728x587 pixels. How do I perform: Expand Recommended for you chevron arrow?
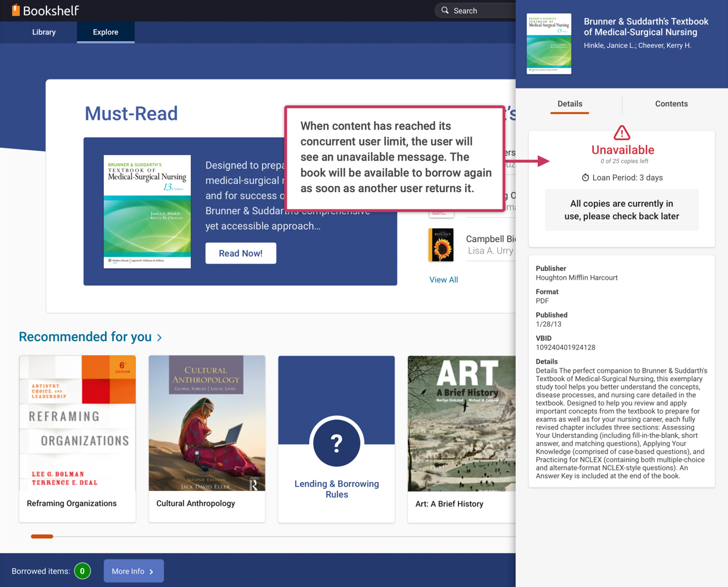(159, 338)
